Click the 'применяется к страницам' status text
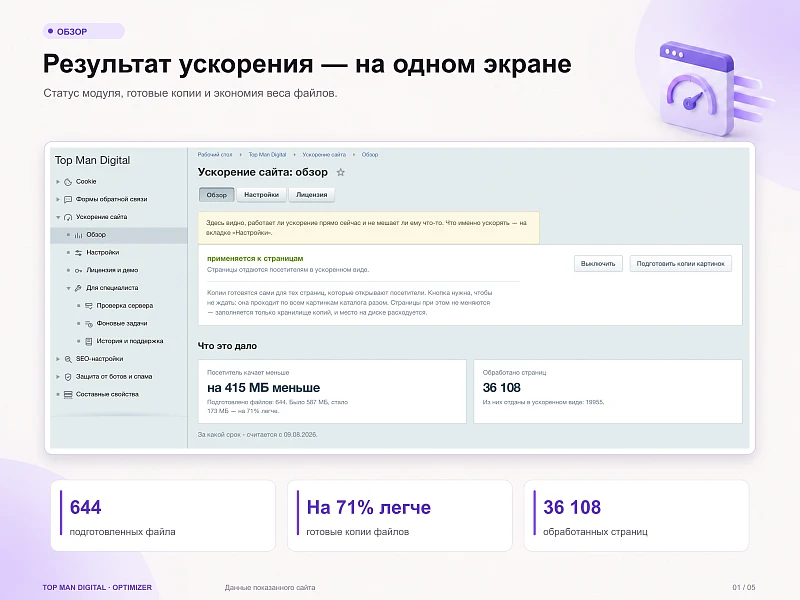 coord(255,259)
